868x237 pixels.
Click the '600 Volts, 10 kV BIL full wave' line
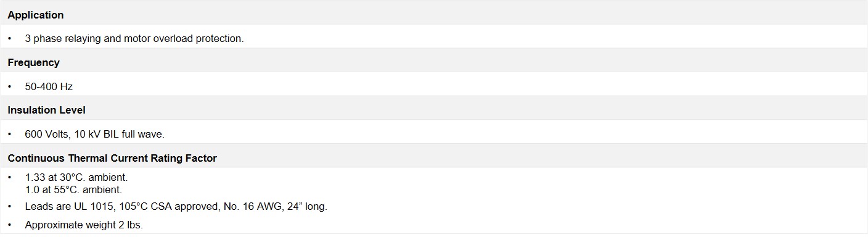(x=95, y=134)
